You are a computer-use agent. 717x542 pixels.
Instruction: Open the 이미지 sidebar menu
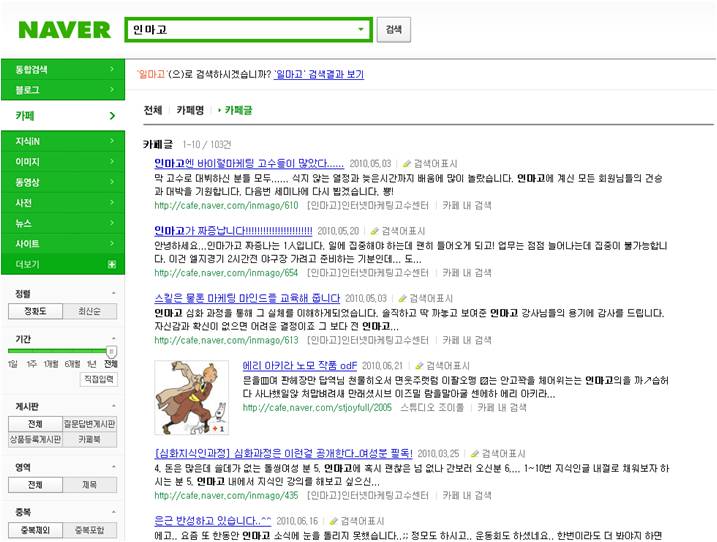point(63,161)
